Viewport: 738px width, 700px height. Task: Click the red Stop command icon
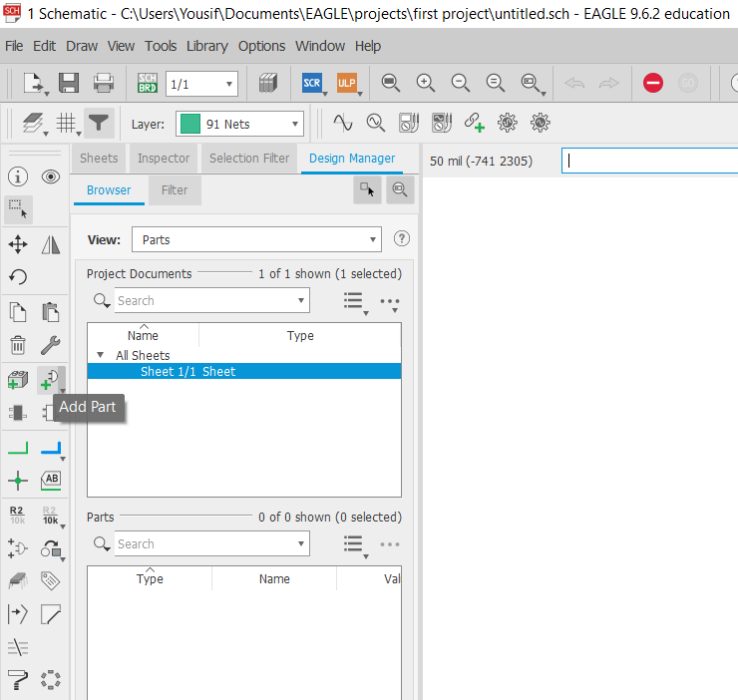pyautogui.click(x=653, y=84)
